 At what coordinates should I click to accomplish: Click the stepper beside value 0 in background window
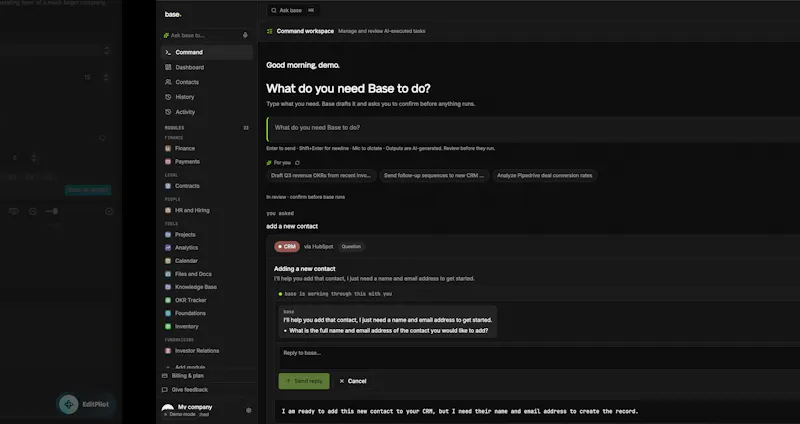click(x=34, y=158)
